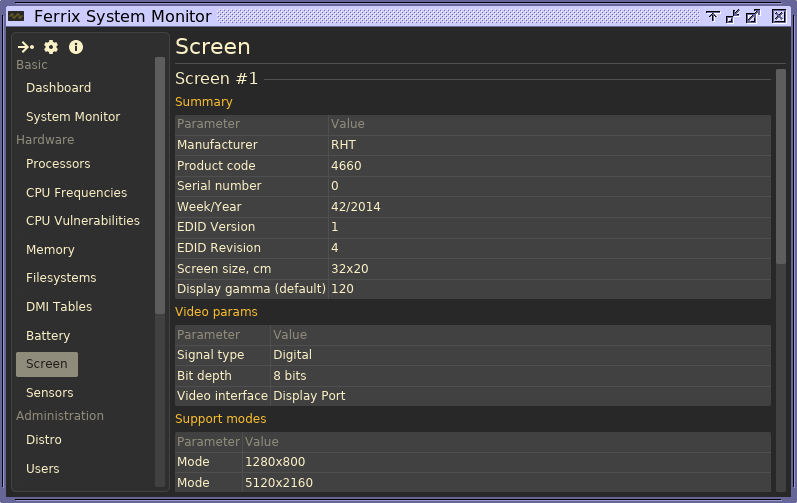Click the Ferrix window menu icon
The image size is (797, 503).
[x=16, y=16]
